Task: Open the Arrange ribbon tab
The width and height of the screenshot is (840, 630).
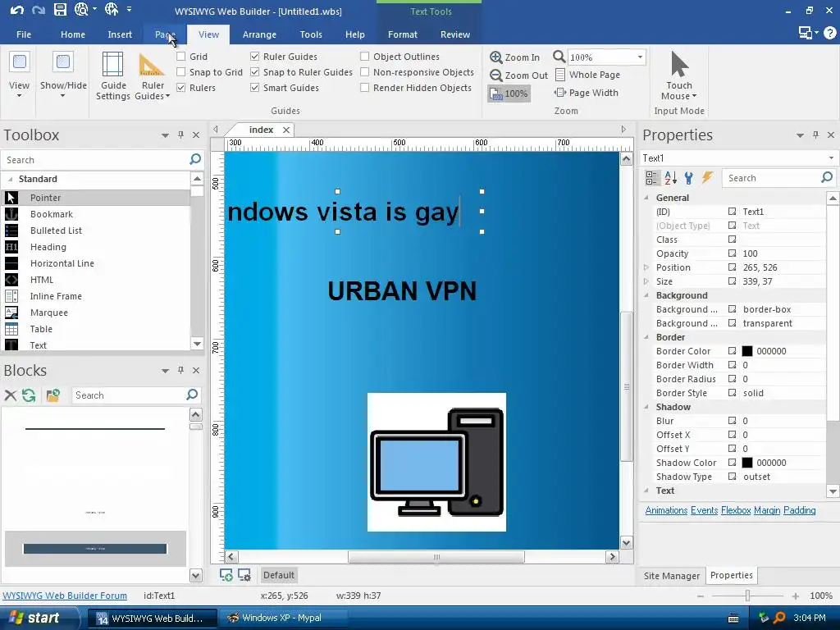Action: 259,34
